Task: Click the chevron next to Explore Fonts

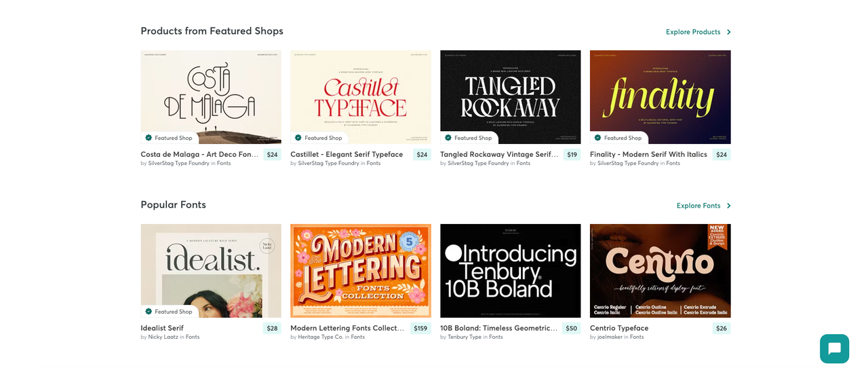Action: click(x=729, y=206)
